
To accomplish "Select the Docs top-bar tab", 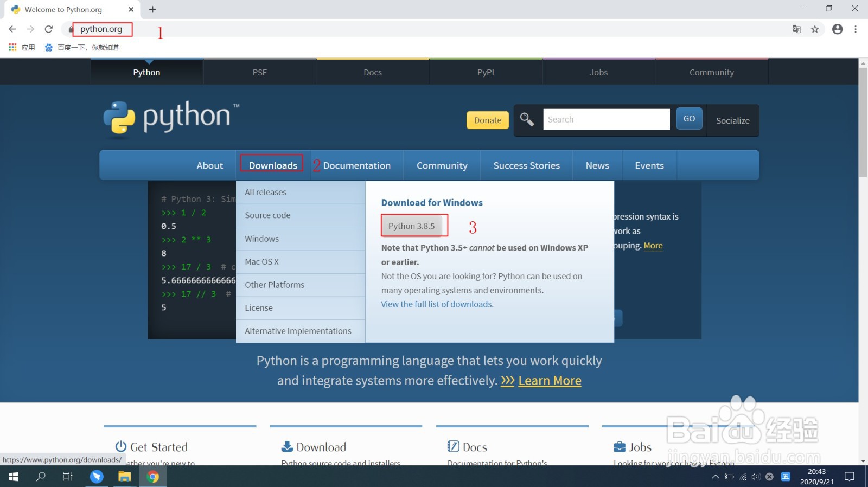I will (373, 72).
